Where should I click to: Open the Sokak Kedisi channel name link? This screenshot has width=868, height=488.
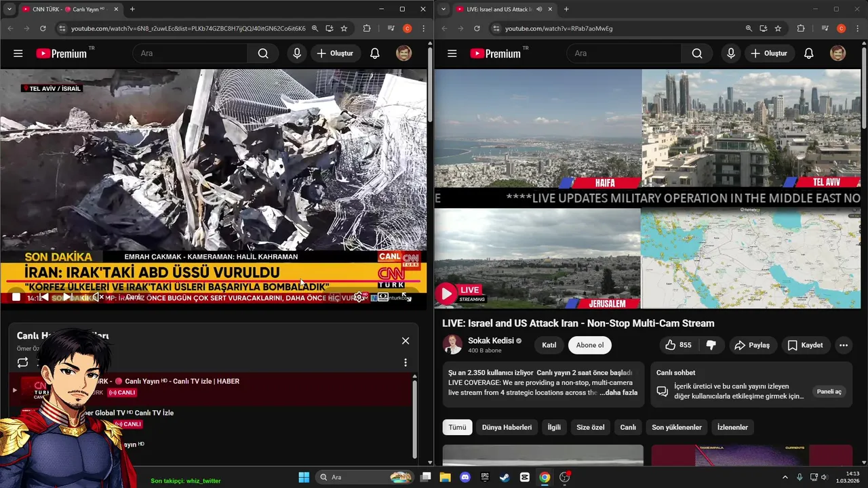point(491,340)
